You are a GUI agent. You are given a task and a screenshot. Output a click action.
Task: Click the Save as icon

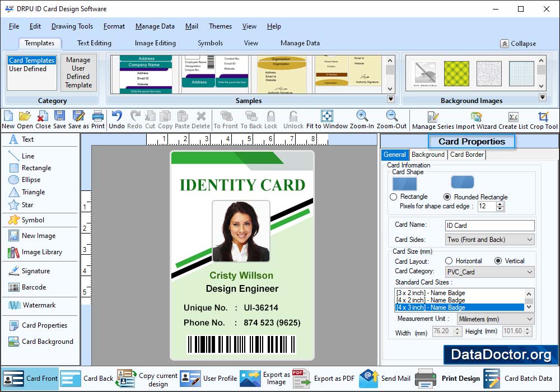pyautogui.click(x=78, y=116)
